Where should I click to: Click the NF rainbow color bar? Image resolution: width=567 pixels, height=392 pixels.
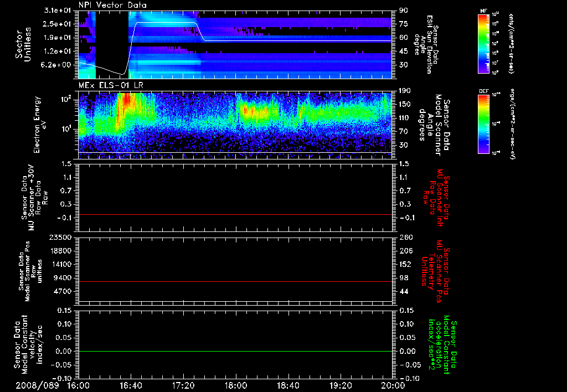click(483, 44)
